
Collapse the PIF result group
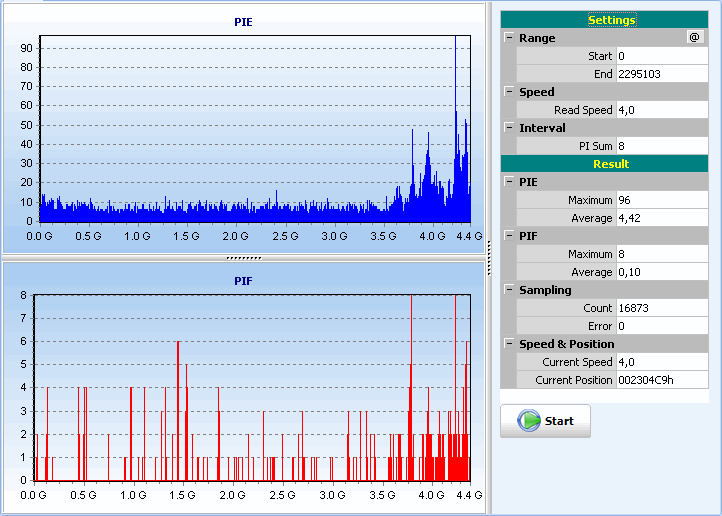[x=509, y=236]
